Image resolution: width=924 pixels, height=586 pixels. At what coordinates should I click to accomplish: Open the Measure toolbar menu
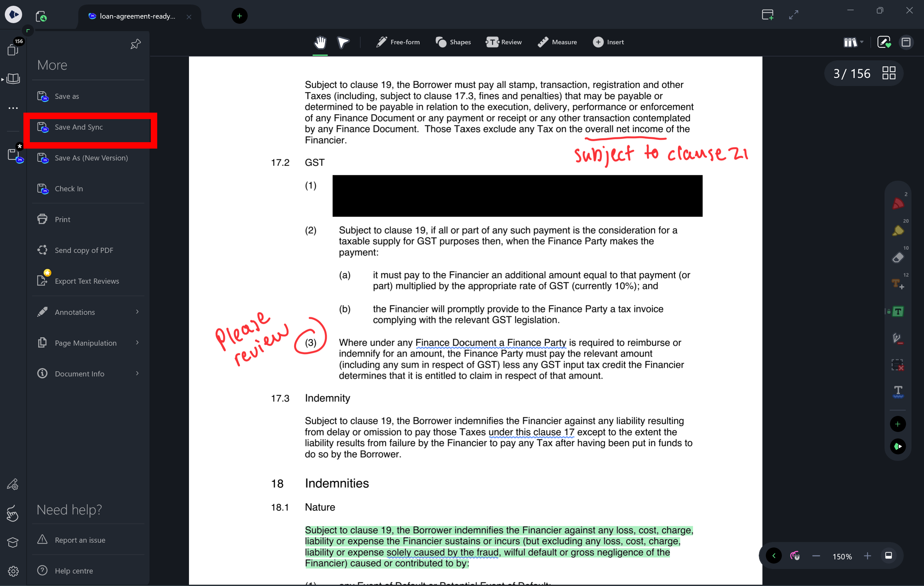pos(557,42)
